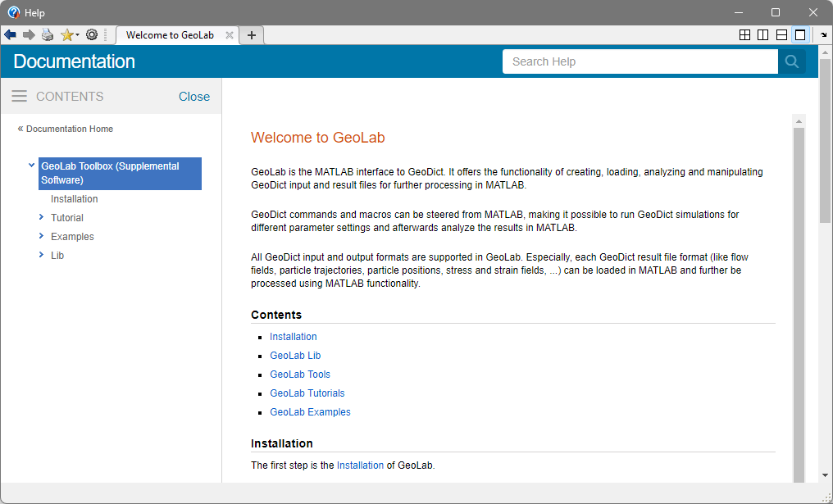Follow the GeoLab Examples link

point(310,412)
